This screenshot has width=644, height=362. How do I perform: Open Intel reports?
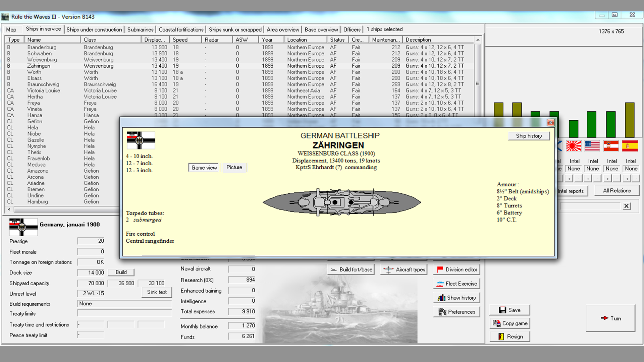[x=572, y=191]
